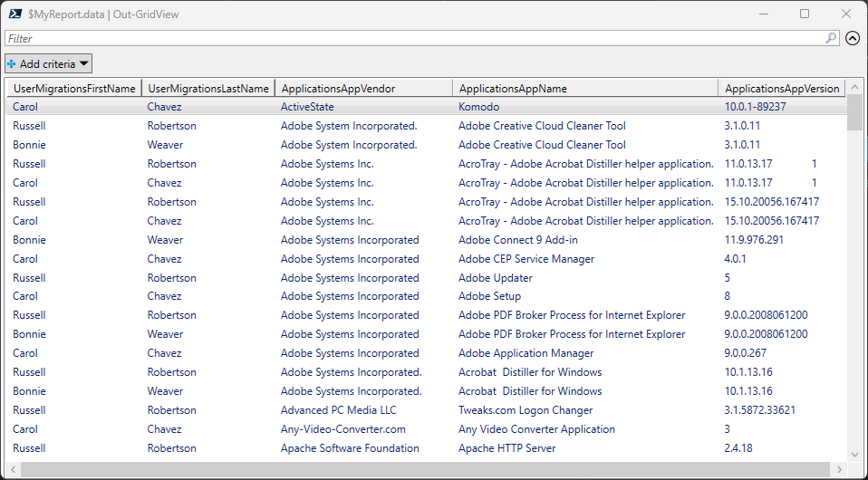Click the vertical scrollbar thumb
This screenshot has height=480, width=868.
click(854, 112)
